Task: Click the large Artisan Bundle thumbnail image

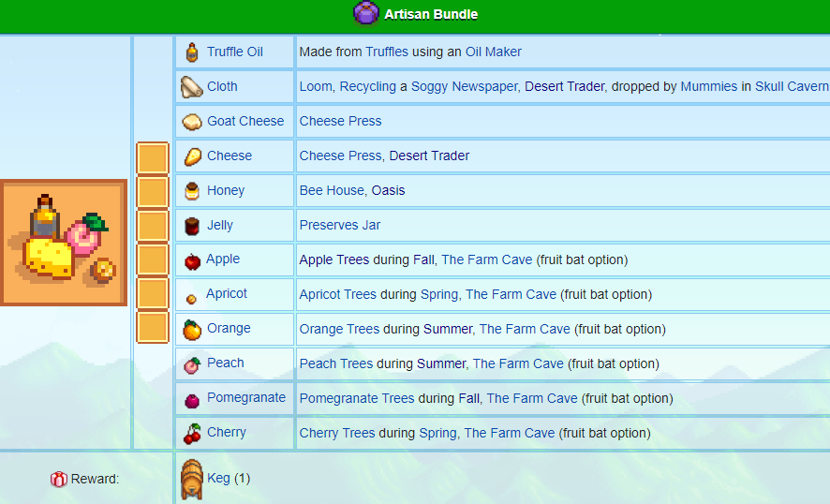Action: (x=64, y=243)
